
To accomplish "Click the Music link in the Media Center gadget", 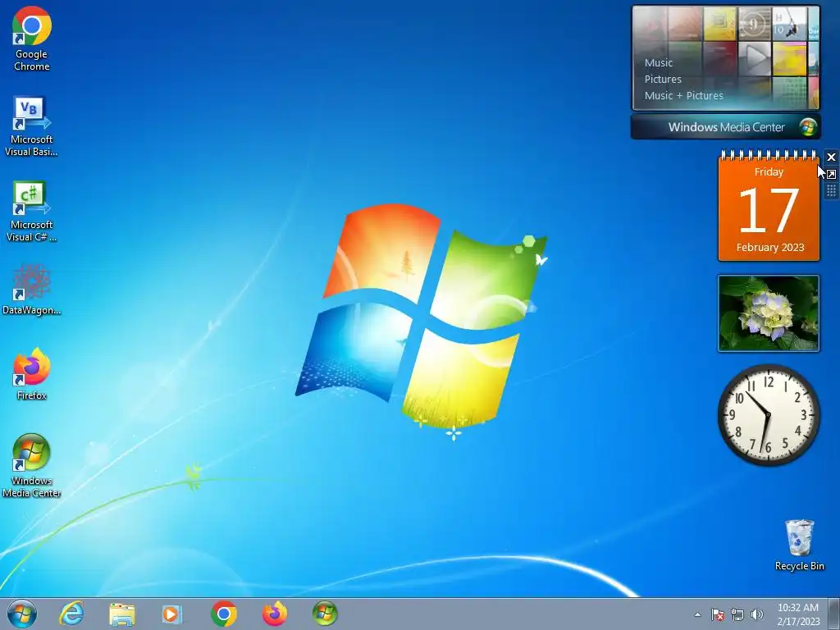I will pos(659,62).
